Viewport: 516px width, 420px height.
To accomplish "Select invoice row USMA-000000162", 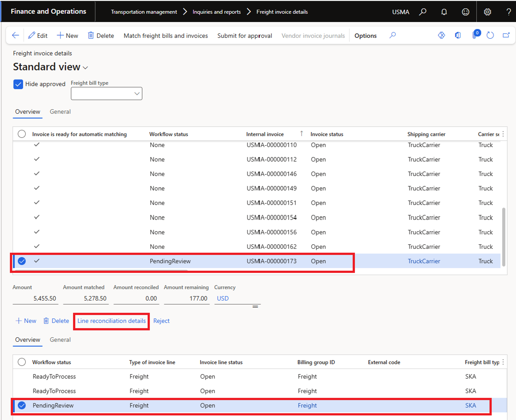I will tap(257, 247).
